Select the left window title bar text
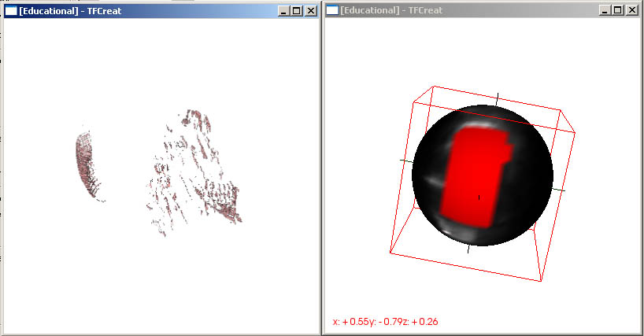This screenshot has width=644, height=336. (x=70, y=11)
